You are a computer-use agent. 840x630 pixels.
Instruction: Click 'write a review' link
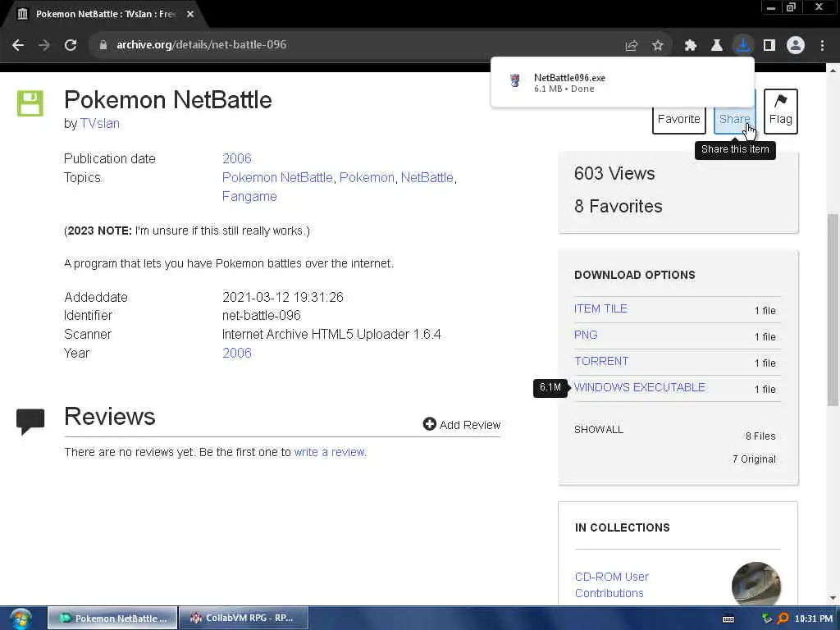coord(330,452)
